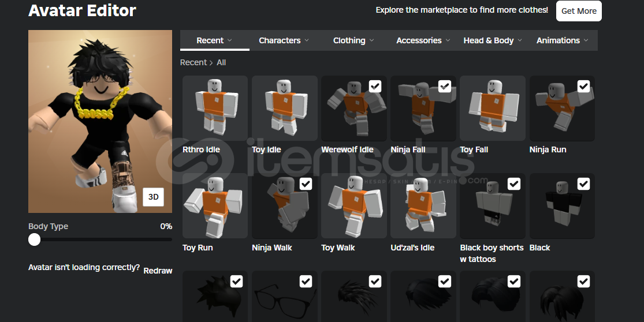Viewport: 644px width, 322px height.
Task: Click the Toy Walk item label
Action: tap(338, 248)
